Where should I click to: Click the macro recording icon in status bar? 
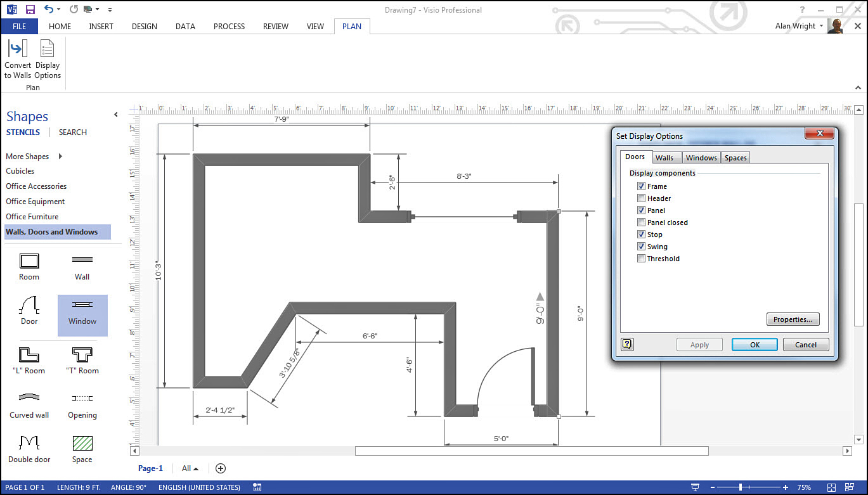click(x=257, y=487)
